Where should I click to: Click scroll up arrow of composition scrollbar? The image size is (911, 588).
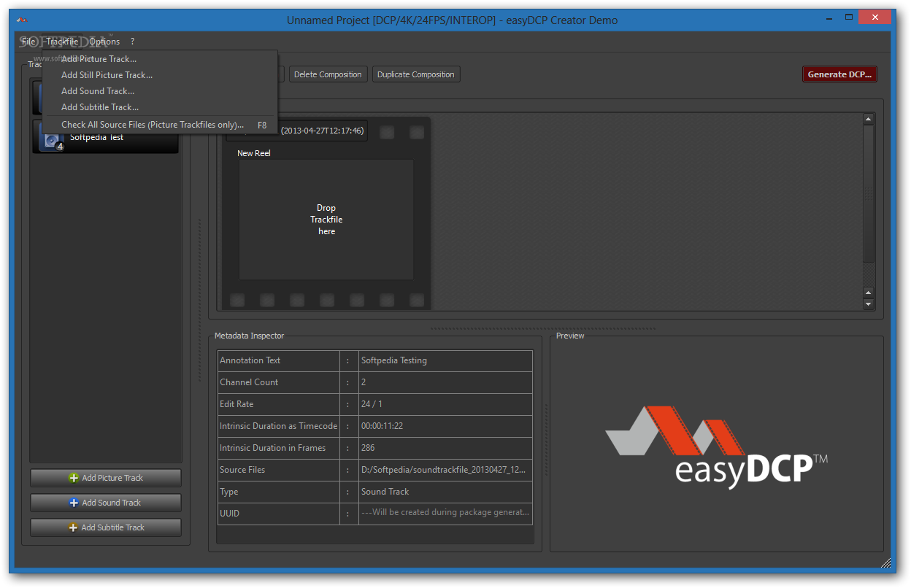[869, 119]
